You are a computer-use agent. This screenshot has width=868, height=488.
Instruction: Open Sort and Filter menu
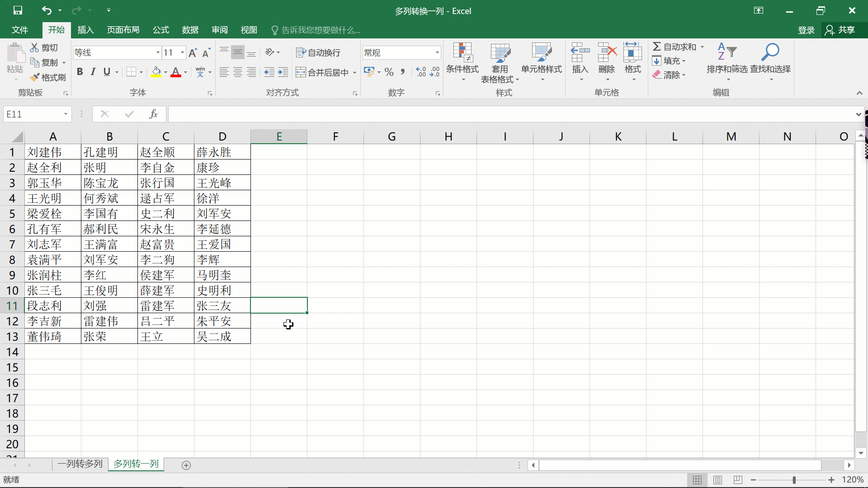727,62
